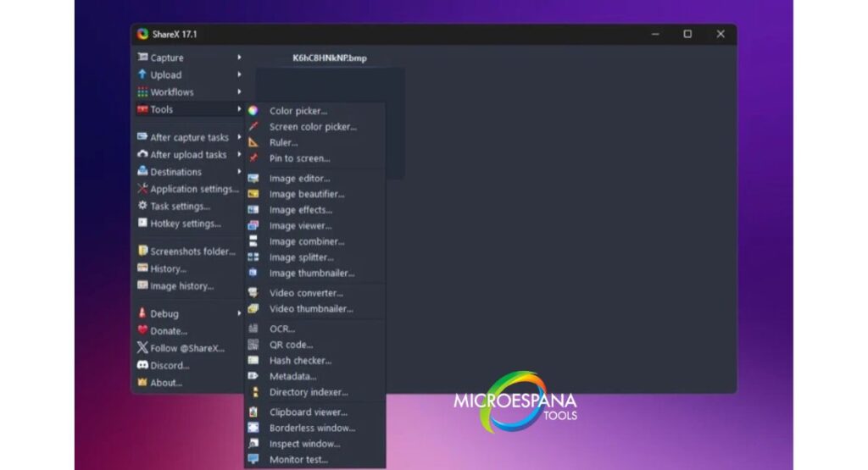Image resolution: width=868 pixels, height=470 pixels.
Task: Minimize the ShareX window
Action: click(x=655, y=34)
